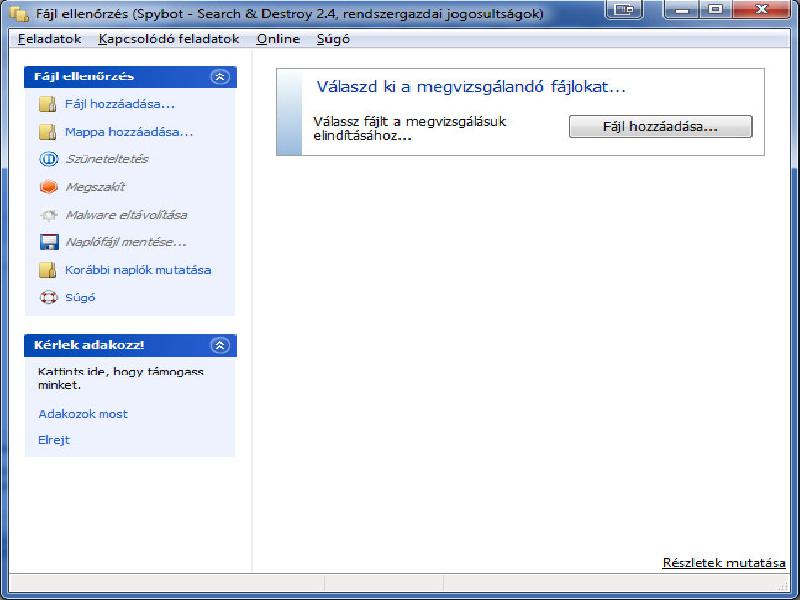Click the resize grip in status bar corner
800x600 pixels.
[784, 585]
